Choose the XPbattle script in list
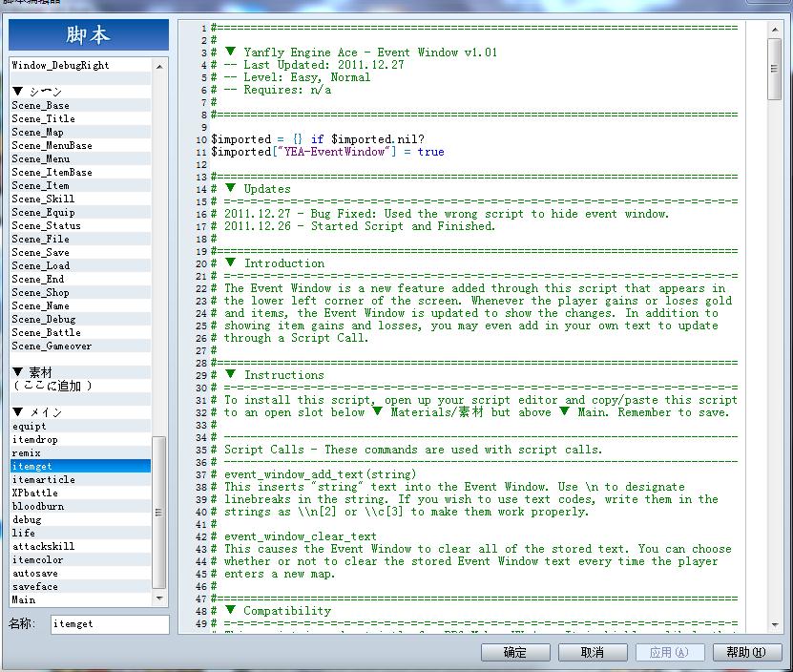 point(80,493)
